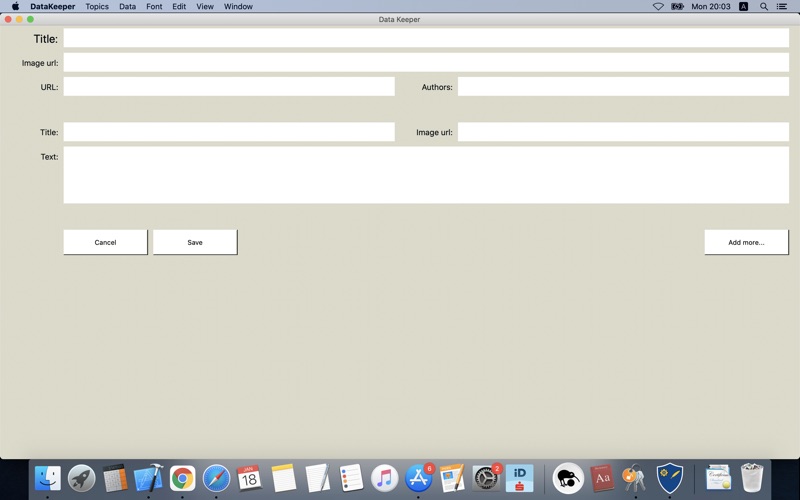This screenshot has height=500, width=800.
Task: Open App Store with 6 badge
Action: pyautogui.click(x=418, y=478)
